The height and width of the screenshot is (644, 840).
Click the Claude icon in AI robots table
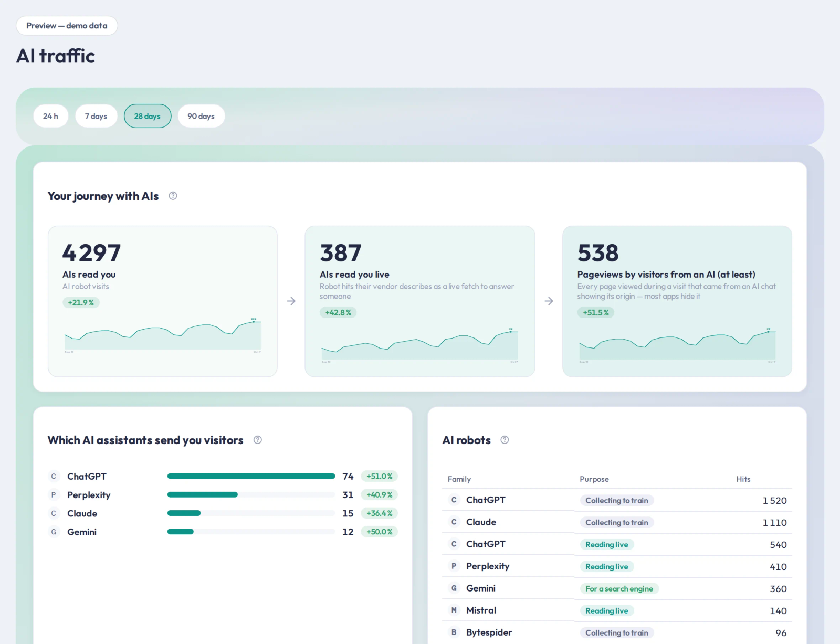click(454, 522)
